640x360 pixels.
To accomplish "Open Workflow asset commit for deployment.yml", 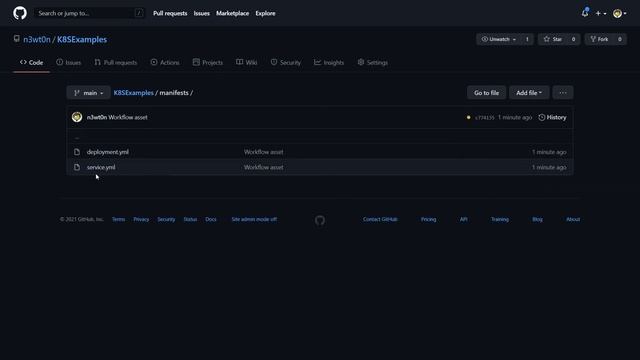I will pyautogui.click(x=263, y=152).
